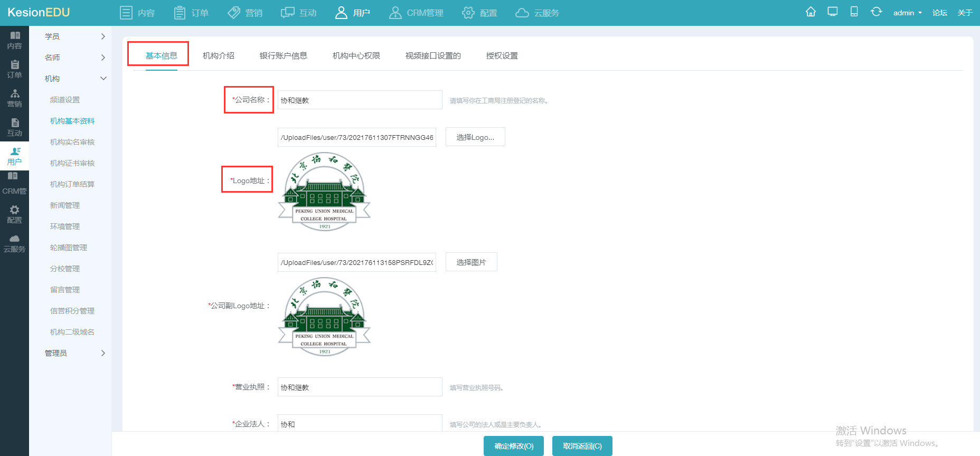980x456 pixels.
Task: Click the 公司名称 input field
Action: [x=360, y=100]
